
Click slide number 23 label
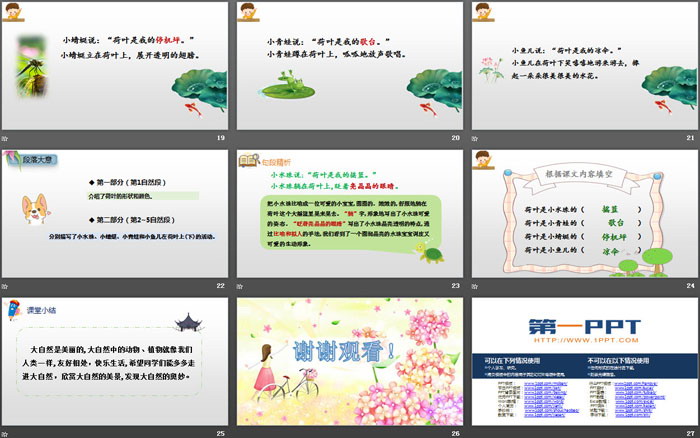[x=455, y=285]
